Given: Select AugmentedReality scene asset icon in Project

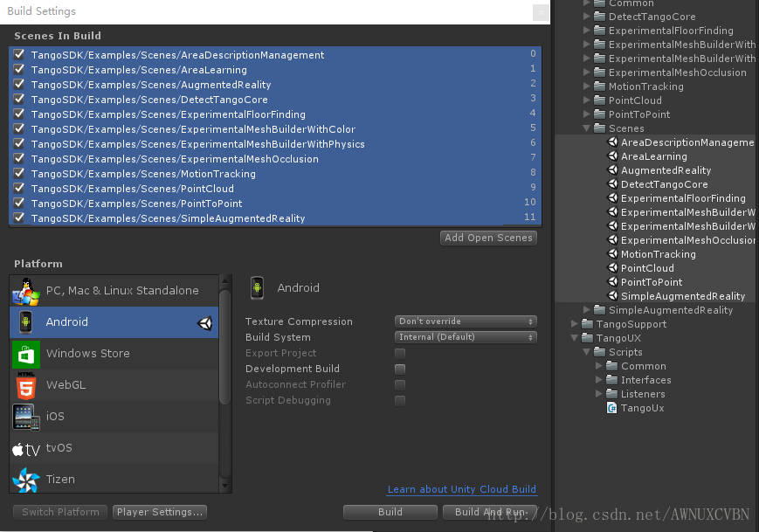Looking at the screenshot, I should [x=613, y=170].
